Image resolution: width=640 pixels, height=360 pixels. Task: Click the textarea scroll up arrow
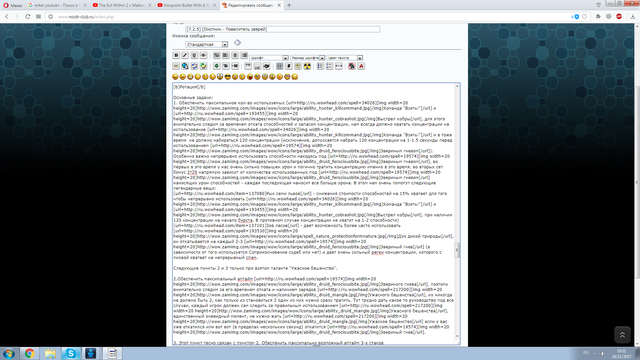point(457,86)
